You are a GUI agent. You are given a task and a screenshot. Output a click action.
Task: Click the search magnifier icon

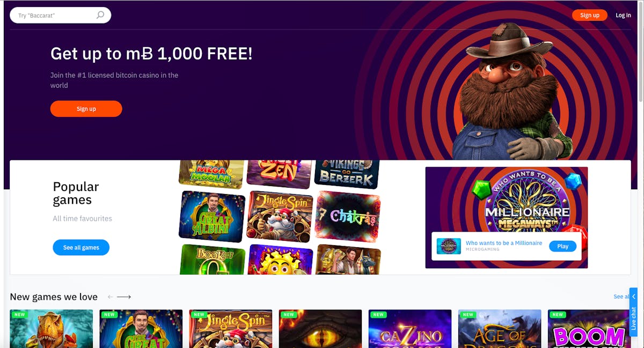[x=100, y=15]
